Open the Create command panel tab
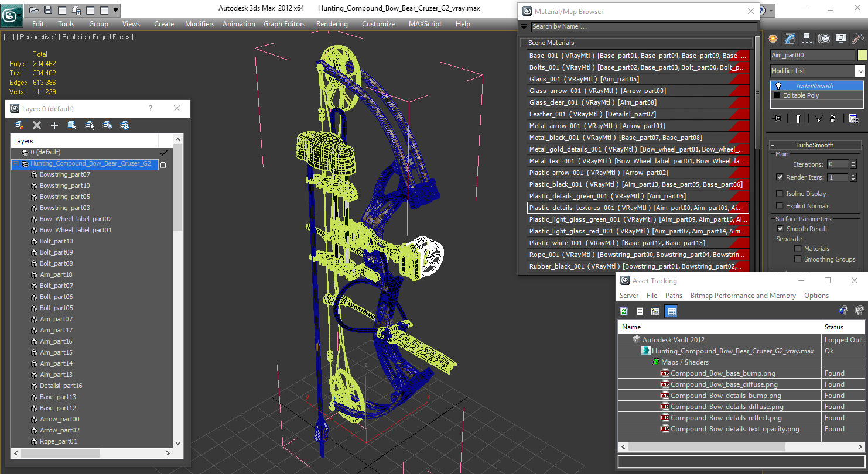The height and width of the screenshot is (474, 868). coord(773,39)
